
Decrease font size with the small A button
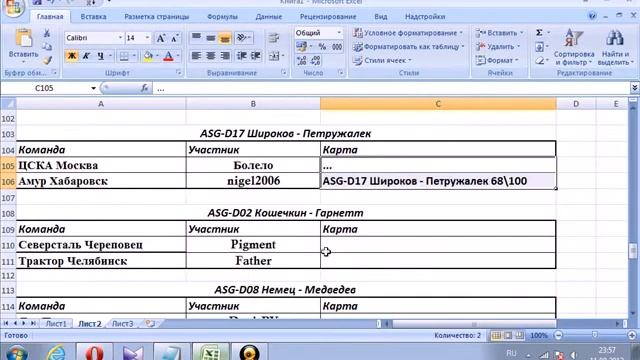175,38
